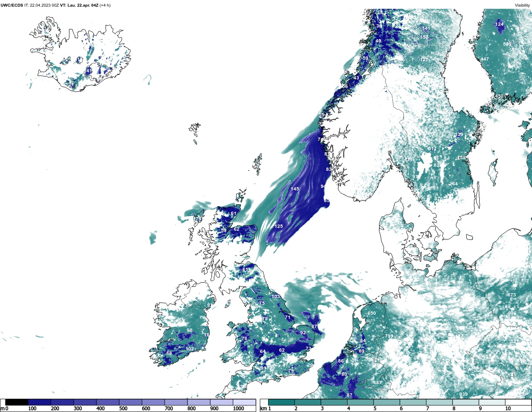Click the map value '145' over the North Sea

tap(295, 189)
